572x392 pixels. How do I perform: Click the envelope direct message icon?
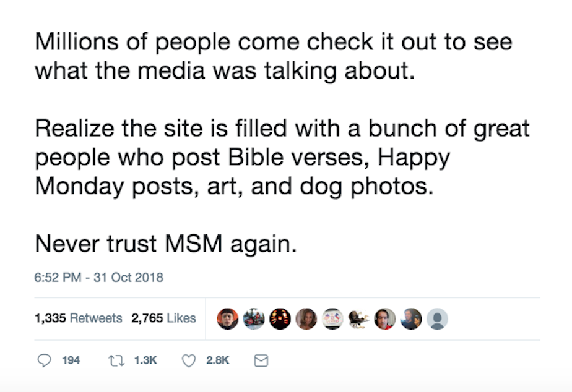click(x=261, y=360)
